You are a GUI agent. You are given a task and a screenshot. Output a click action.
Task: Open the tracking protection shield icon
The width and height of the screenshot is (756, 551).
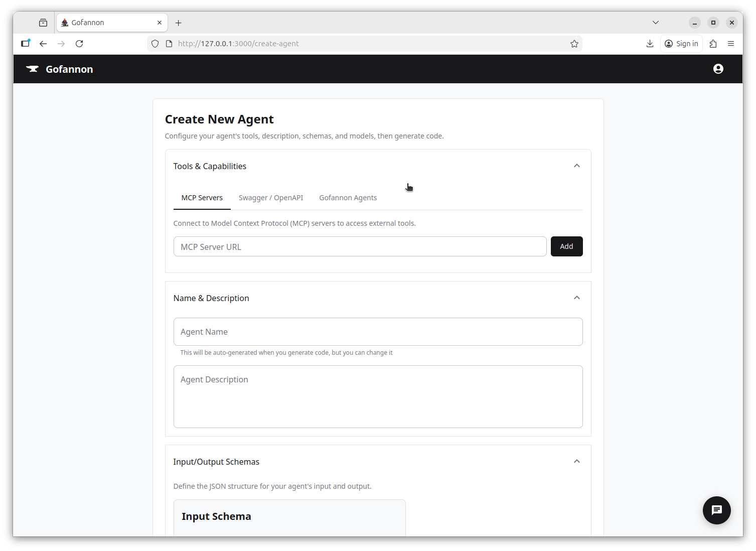tap(155, 44)
